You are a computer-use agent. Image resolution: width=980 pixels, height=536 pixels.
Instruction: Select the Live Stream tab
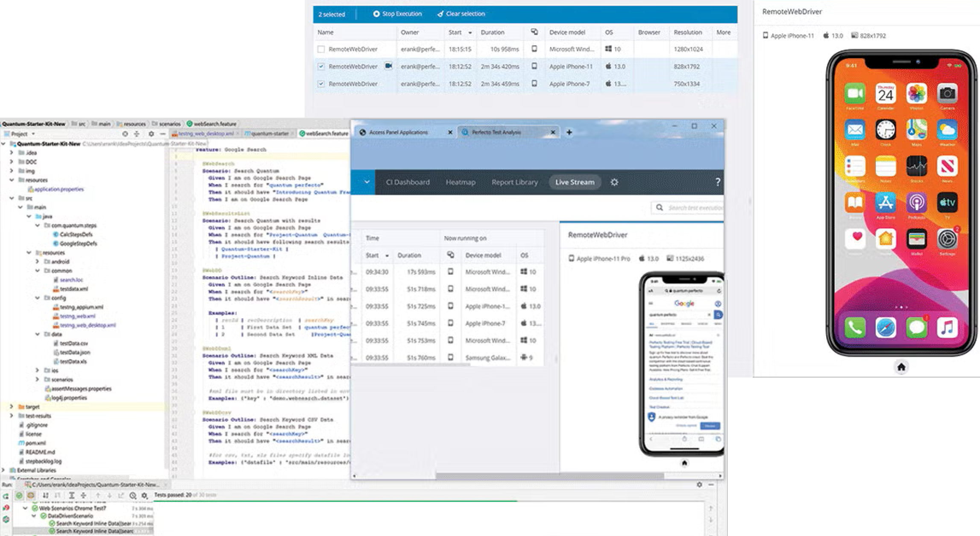click(575, 182)
